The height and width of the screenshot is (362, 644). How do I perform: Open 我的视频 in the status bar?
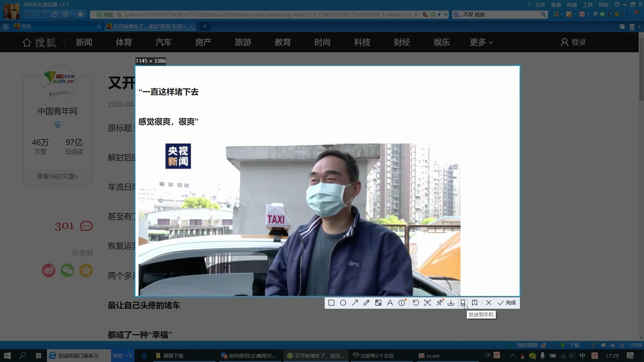click(527, 345)
